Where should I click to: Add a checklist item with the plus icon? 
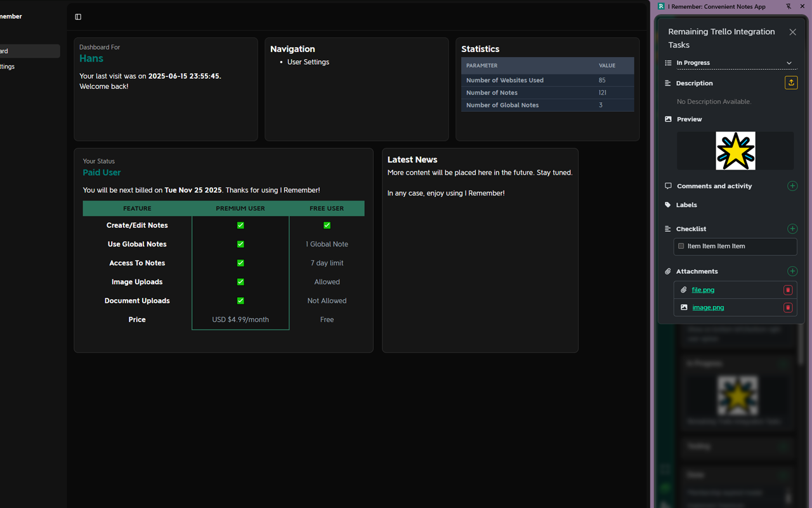792,229
